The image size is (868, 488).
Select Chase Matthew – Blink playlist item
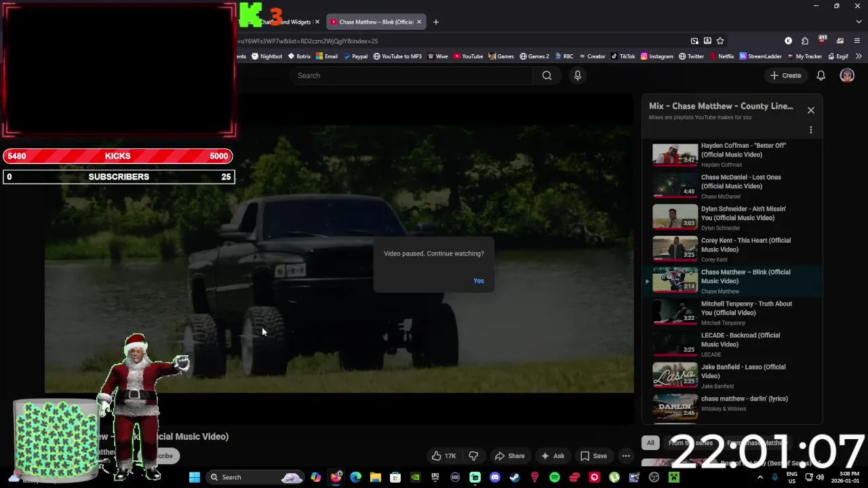click(x=732, y=281)
